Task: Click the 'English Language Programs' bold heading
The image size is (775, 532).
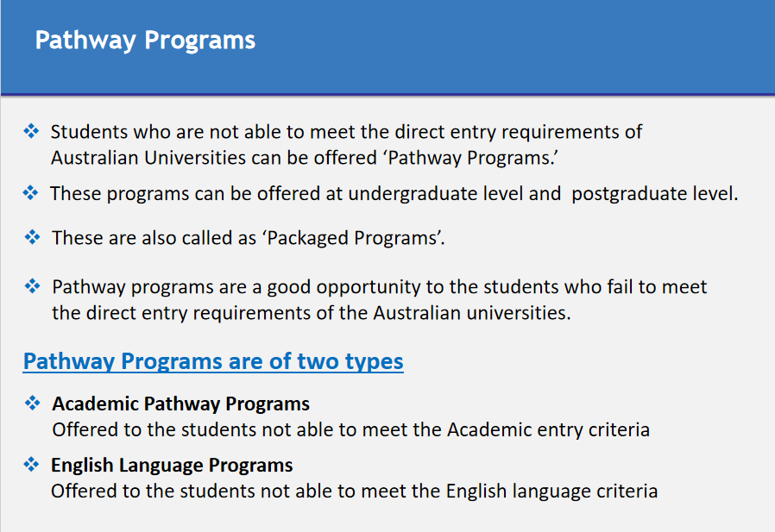Action: (x=172, y=466)
